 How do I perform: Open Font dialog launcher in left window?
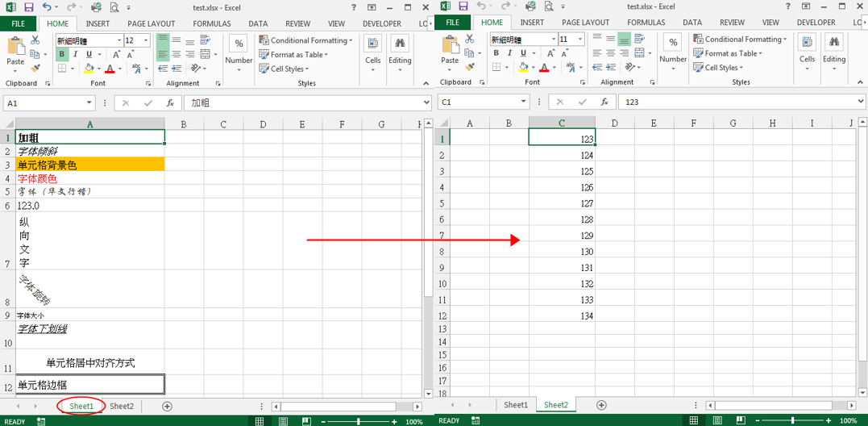pos(148,84)
